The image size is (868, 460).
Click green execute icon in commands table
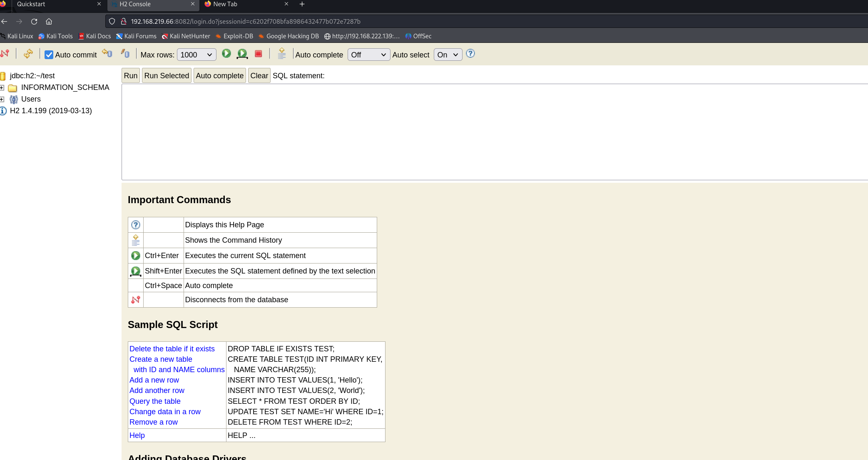(x=136, y=256)
